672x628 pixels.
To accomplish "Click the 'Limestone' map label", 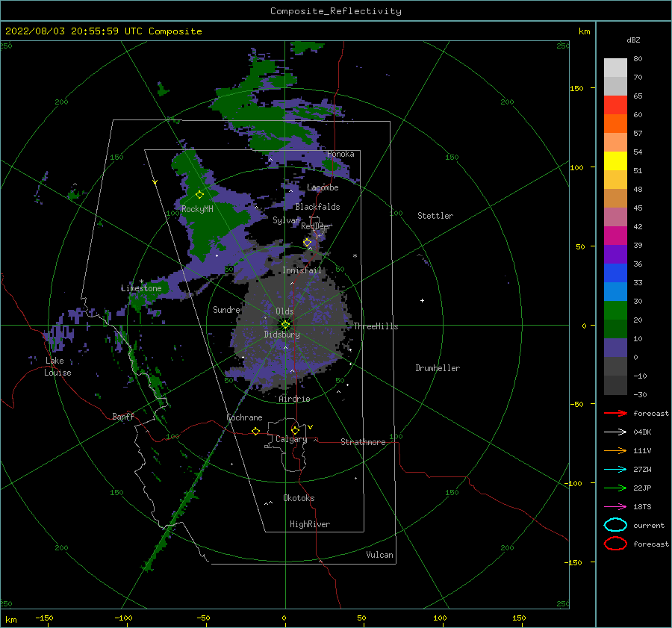I will click(x=141, y=288).
